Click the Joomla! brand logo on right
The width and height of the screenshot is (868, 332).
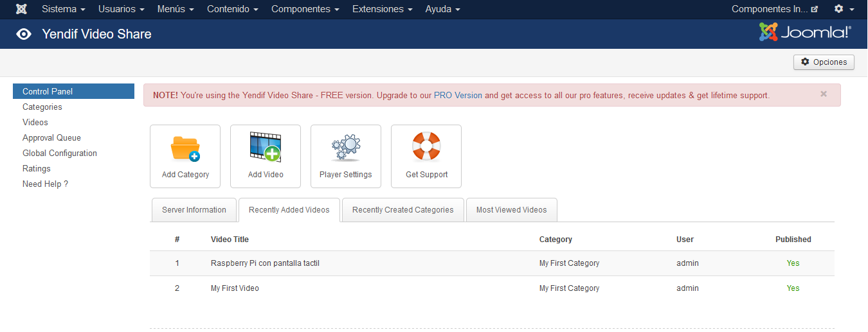(x=805, y=33)
